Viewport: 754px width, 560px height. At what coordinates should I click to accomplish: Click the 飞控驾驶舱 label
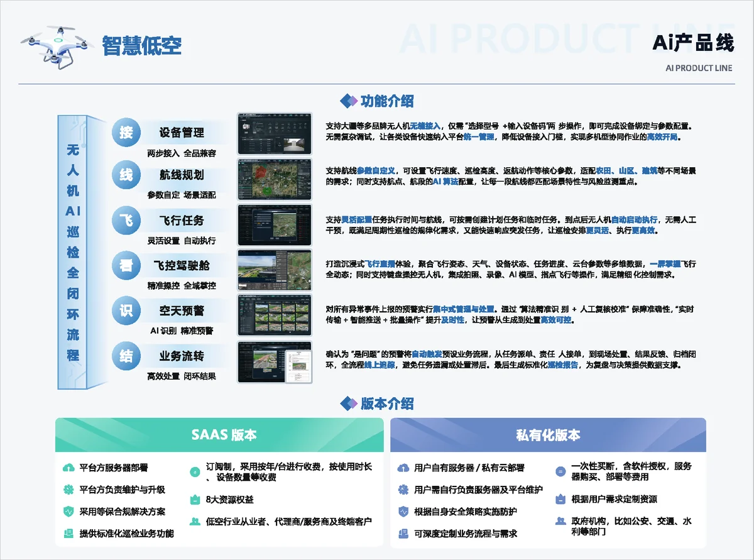(x=182, y=266)
